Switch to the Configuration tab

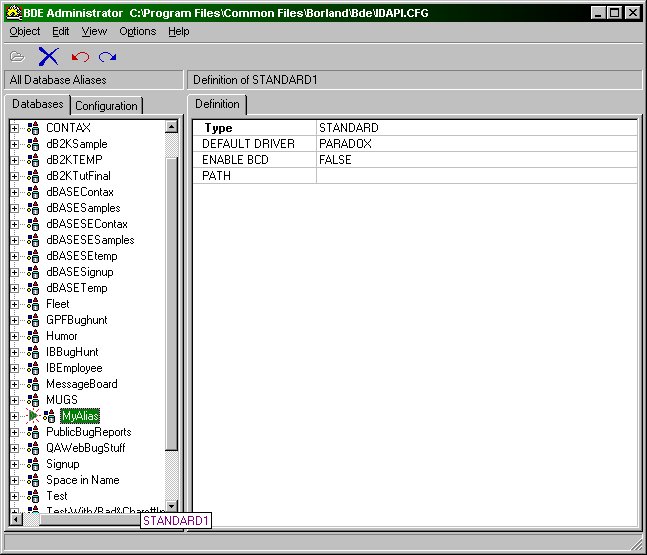pos(106,106)
